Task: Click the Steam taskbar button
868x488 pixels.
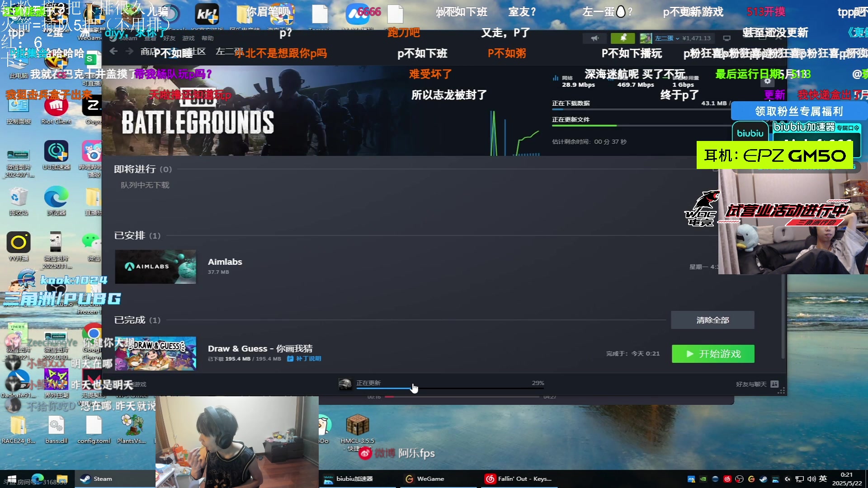Action: coord(114,479)
